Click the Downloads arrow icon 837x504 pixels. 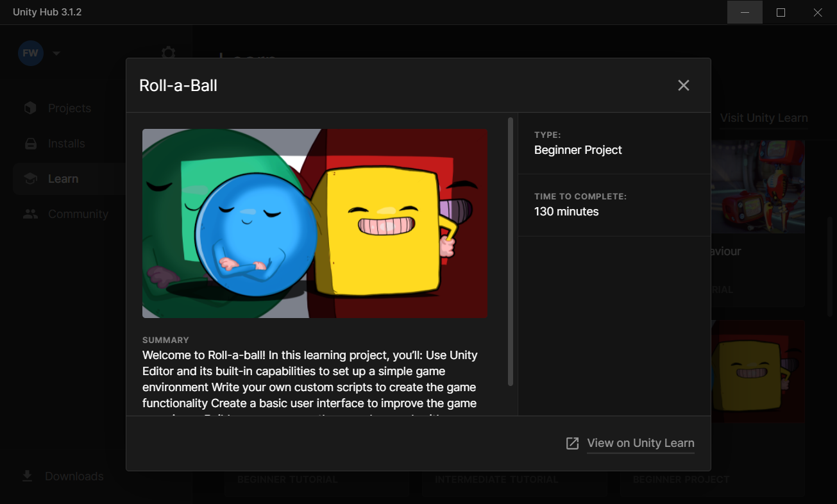27,476
